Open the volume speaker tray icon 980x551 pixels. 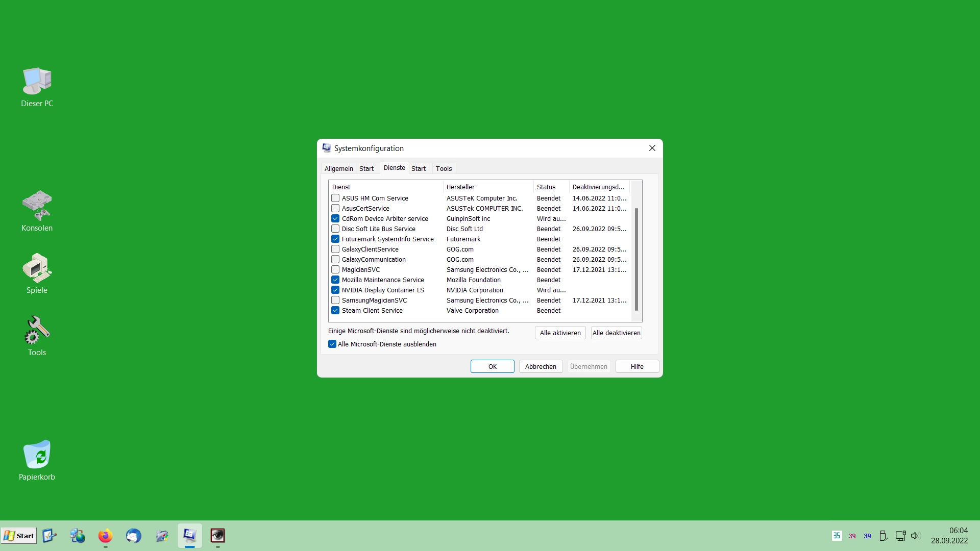[915, 536]
